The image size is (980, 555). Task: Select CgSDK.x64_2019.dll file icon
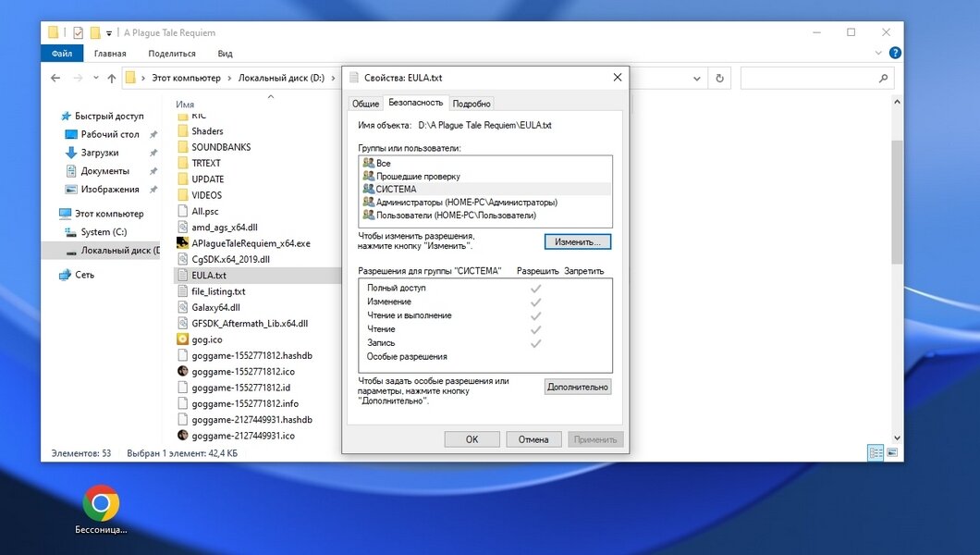(x=182, y=259)
